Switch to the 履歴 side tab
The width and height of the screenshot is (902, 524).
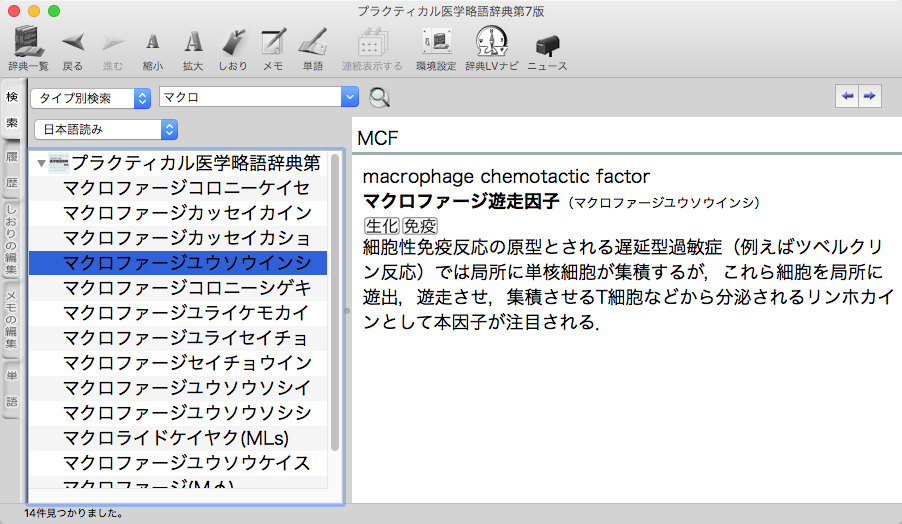click(12, 170)
